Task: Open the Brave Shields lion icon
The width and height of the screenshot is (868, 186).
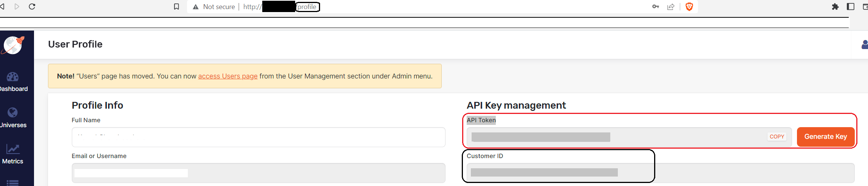Action: [689, 6]
